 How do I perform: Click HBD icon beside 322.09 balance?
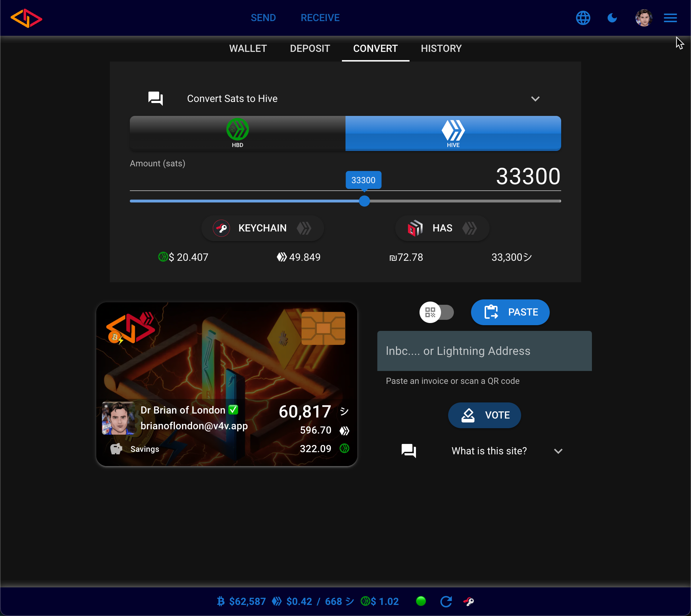344,449
